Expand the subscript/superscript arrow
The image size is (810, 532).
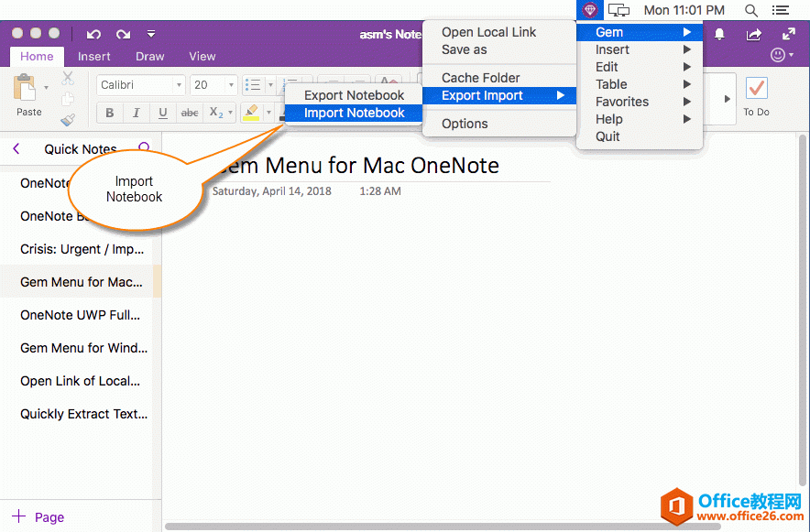pos(230,113)
